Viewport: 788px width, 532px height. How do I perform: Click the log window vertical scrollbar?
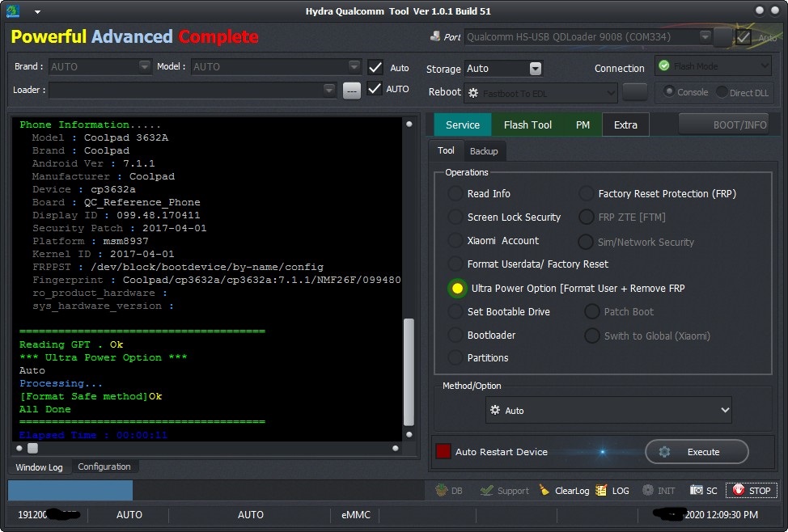409,372
